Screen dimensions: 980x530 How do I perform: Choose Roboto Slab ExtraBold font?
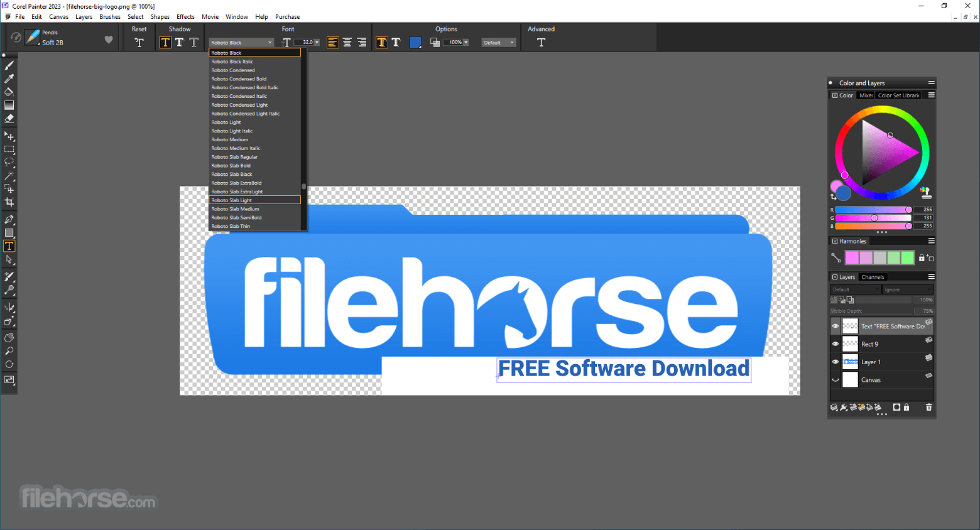(x=255, y=183)
